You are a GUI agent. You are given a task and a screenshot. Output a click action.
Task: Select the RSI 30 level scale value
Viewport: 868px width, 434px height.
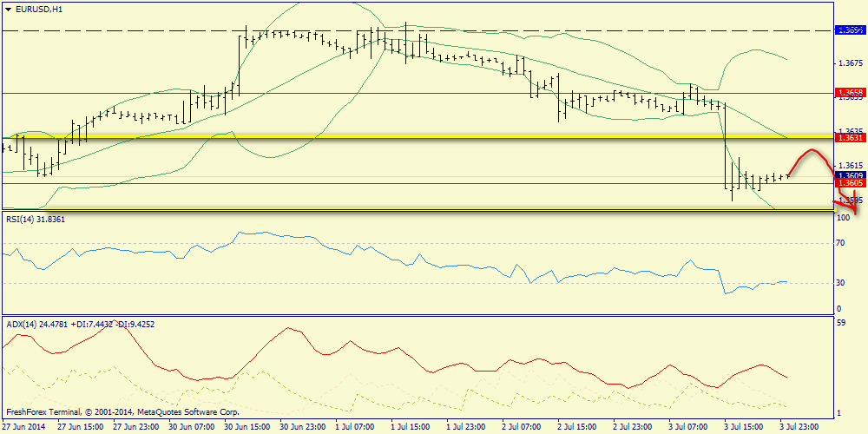pos(839,282)
